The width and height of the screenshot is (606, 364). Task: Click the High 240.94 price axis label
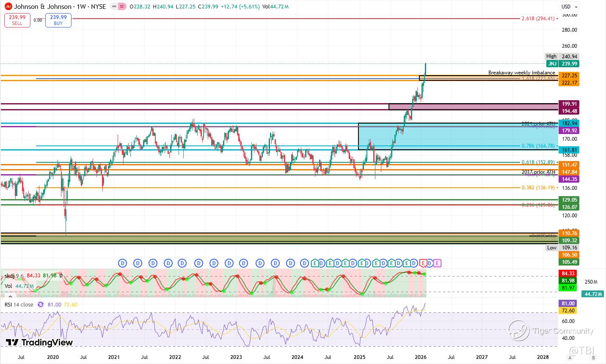(x=562, y=56)
